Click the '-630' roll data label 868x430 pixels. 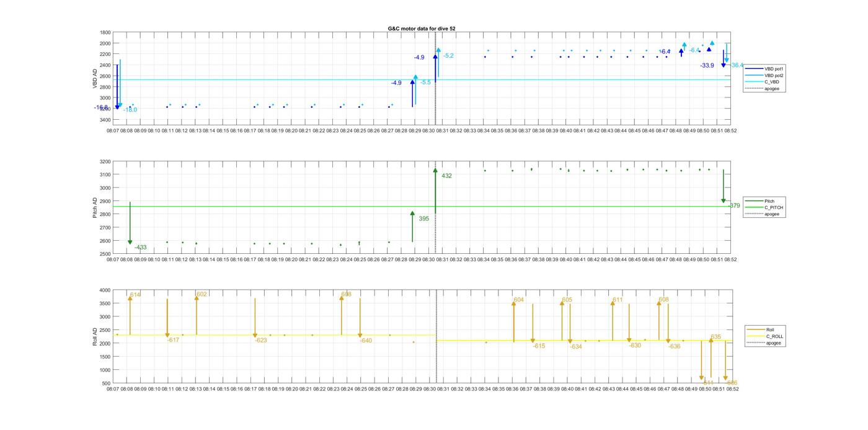coord(635,346)
